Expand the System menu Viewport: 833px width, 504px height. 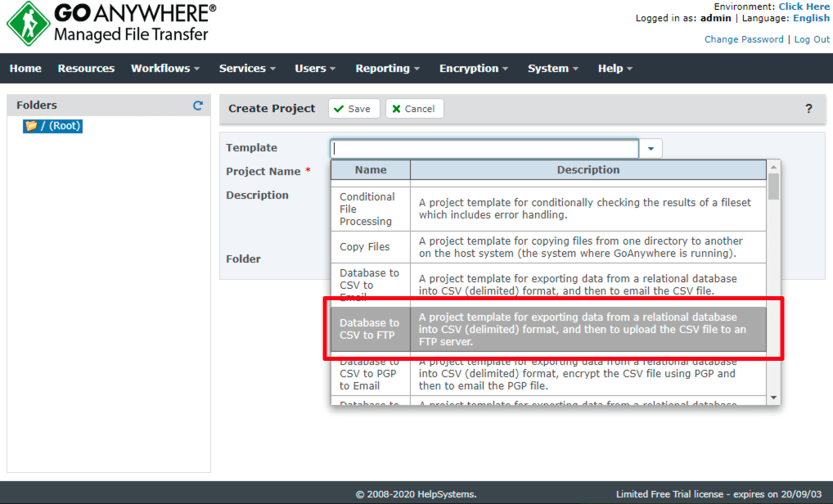pos(552,69)
